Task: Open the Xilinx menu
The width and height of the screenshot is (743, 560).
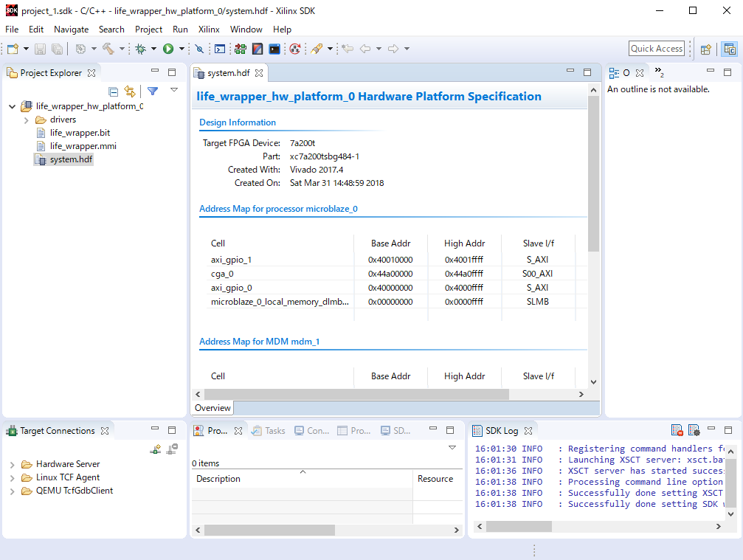Action: [x=209, y=30]
